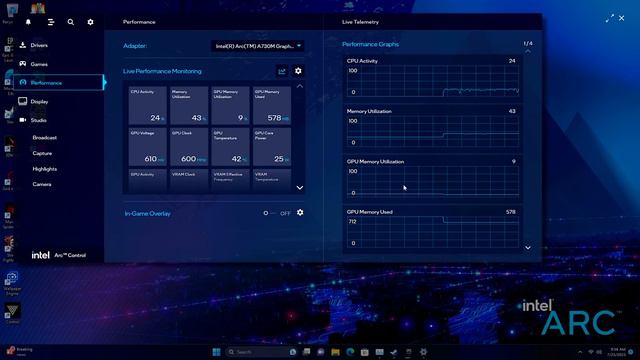Open Wallpaper Engine desktop shortcut
This screenshot has height=360, width=640.
pyautogui.click(x=12, y=283)
